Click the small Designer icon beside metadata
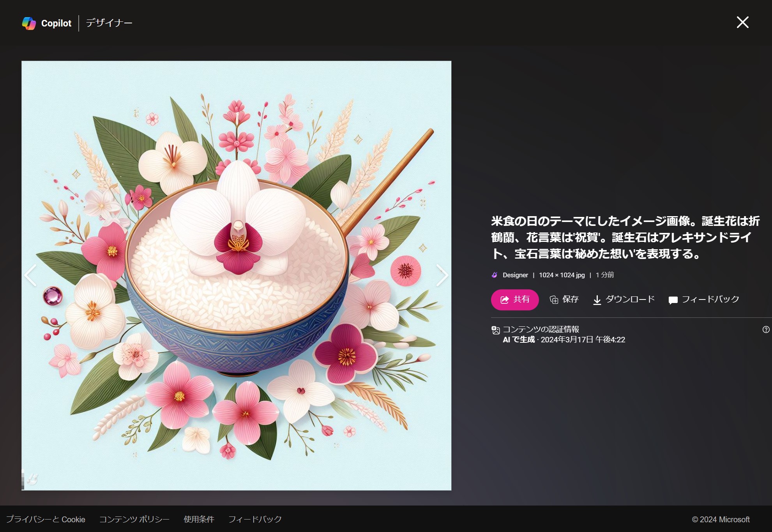The width and height of the screenshot is (772, 532). [495, 275]
